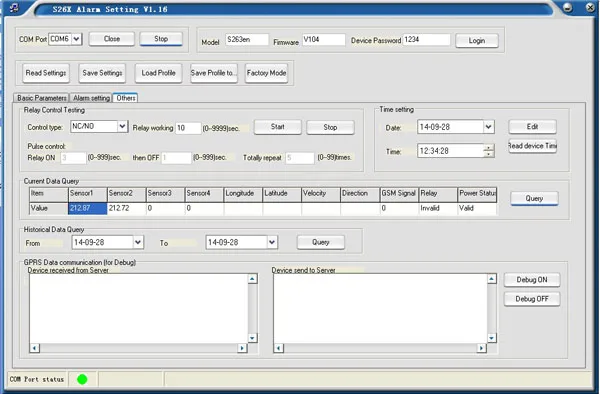The image size is (600, 394).
Task: Click the Relay working seconds input field
Action: pyautogui.click(x=188, y=128)
